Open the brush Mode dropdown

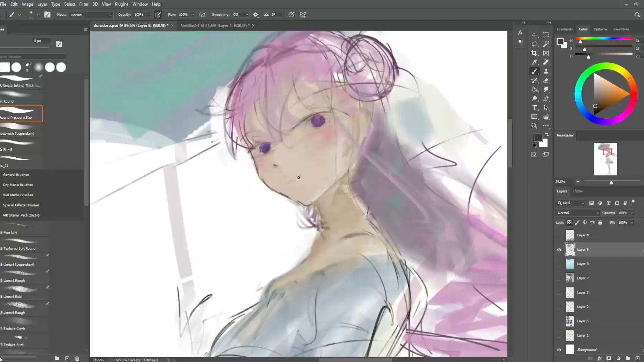91,15
